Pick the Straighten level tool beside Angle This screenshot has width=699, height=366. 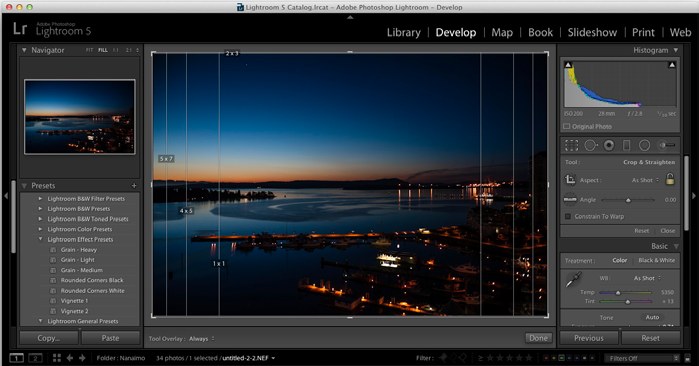570,199
